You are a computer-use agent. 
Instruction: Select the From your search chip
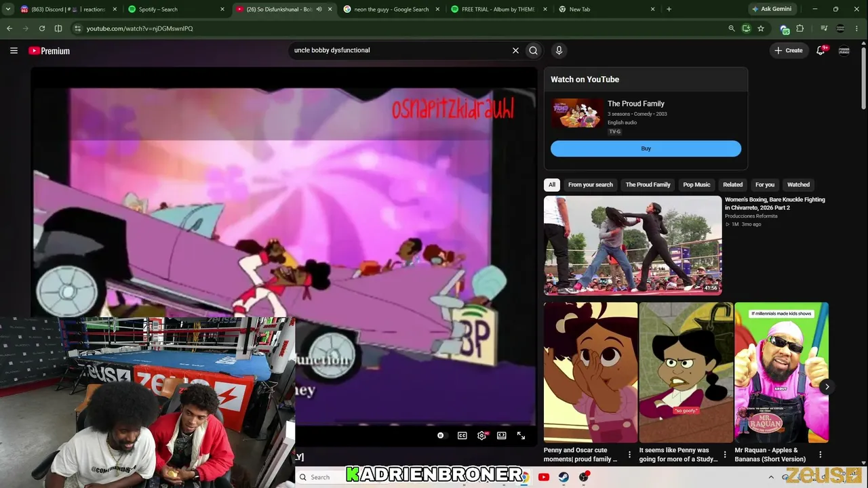591,184
